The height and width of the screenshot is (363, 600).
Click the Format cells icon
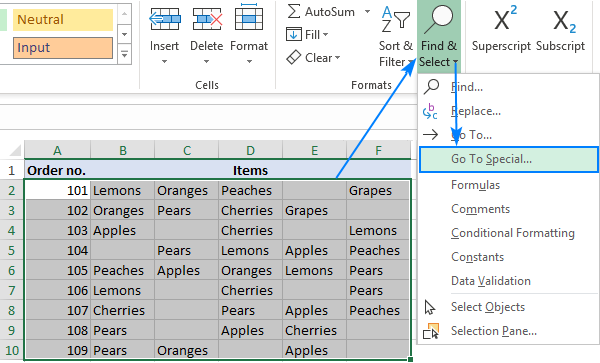249,17
